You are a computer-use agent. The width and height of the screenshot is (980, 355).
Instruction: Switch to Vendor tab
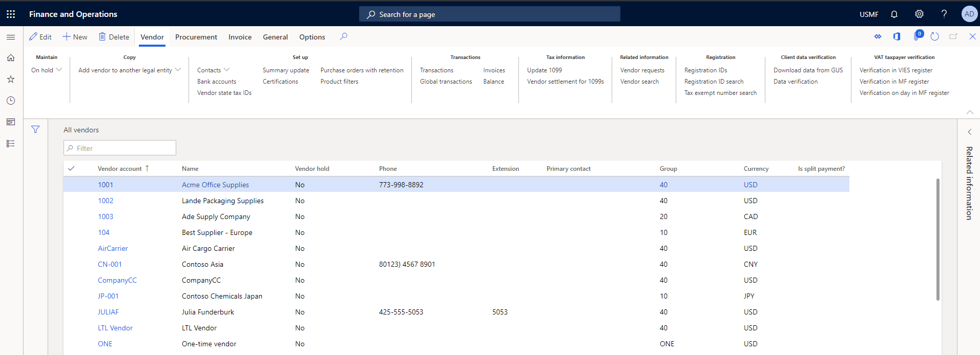152,37
